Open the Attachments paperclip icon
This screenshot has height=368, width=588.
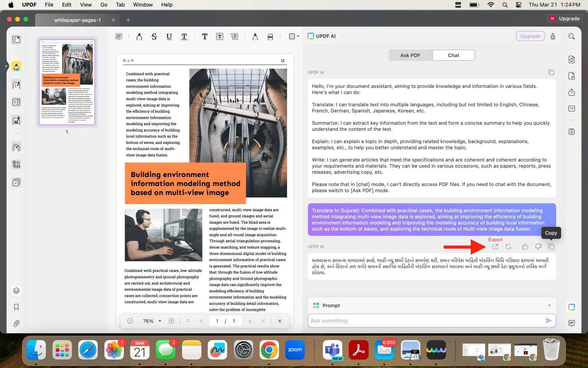click(x=16, y=323)
